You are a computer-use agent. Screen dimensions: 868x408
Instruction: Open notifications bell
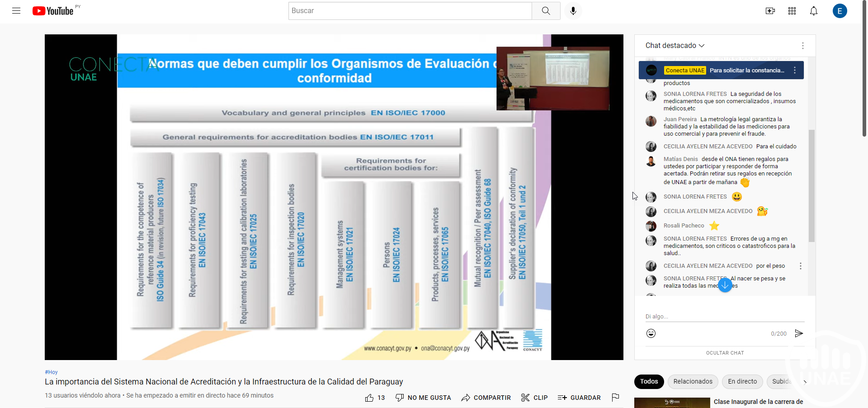point(814,11)
